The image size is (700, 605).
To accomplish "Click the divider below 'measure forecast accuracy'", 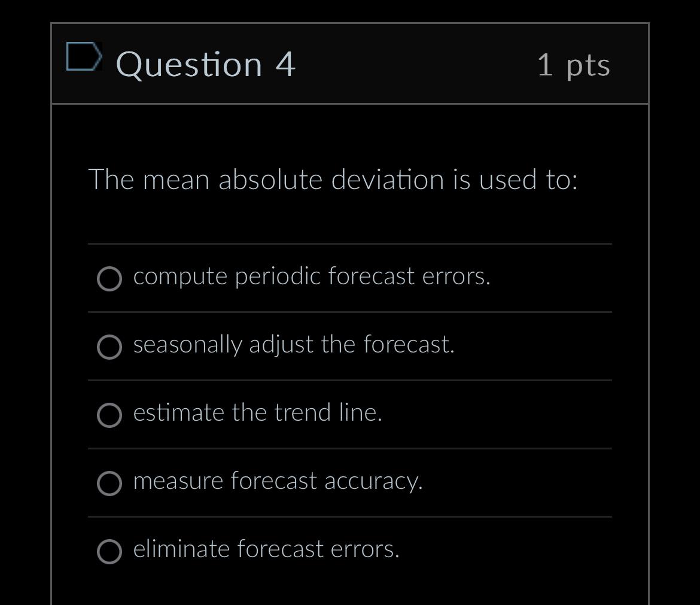I will point(350,515).
